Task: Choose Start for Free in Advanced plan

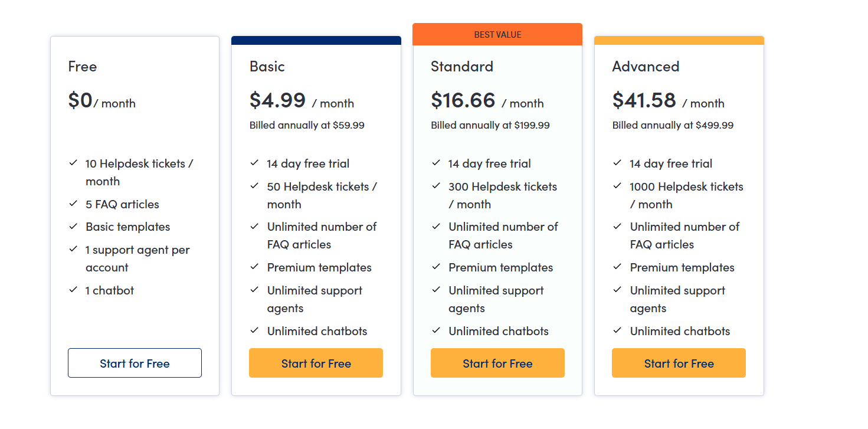Action: tap(679, 363)
